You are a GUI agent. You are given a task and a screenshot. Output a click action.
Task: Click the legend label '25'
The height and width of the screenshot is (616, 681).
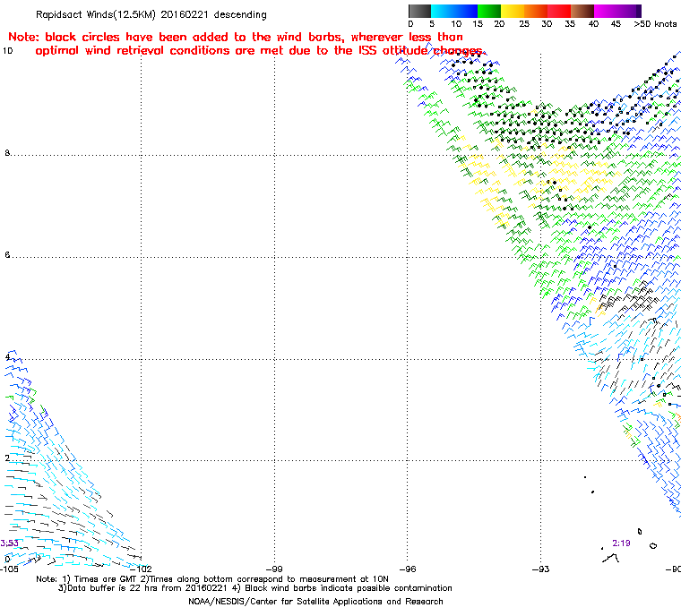524,24
